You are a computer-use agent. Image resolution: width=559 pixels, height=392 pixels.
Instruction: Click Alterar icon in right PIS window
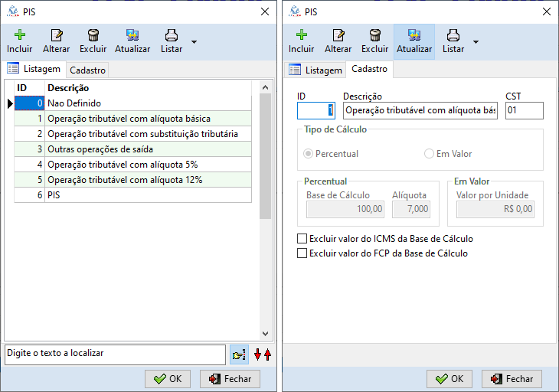(x=338, y=35)
